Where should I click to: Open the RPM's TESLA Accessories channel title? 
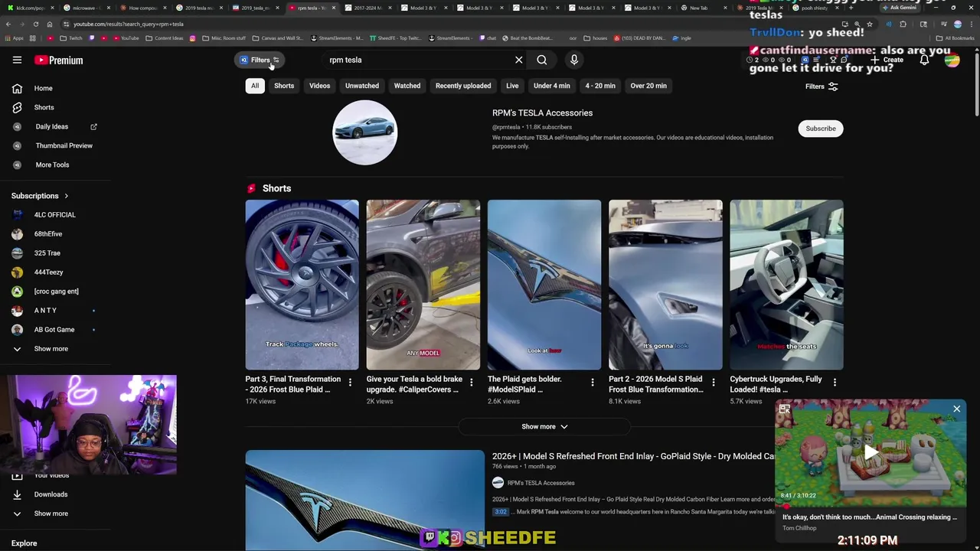pos(542,112)
